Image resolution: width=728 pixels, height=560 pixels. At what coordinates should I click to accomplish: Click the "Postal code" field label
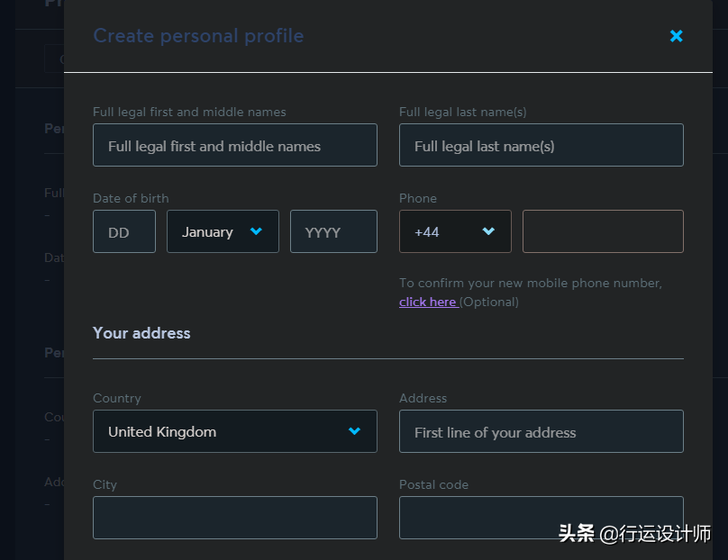[x=433, y=484]
